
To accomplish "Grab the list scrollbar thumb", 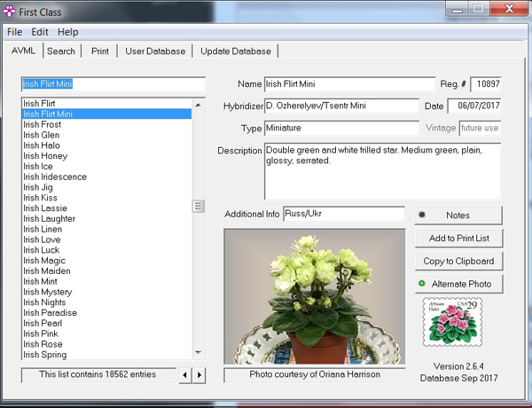I will click(199, 206).
